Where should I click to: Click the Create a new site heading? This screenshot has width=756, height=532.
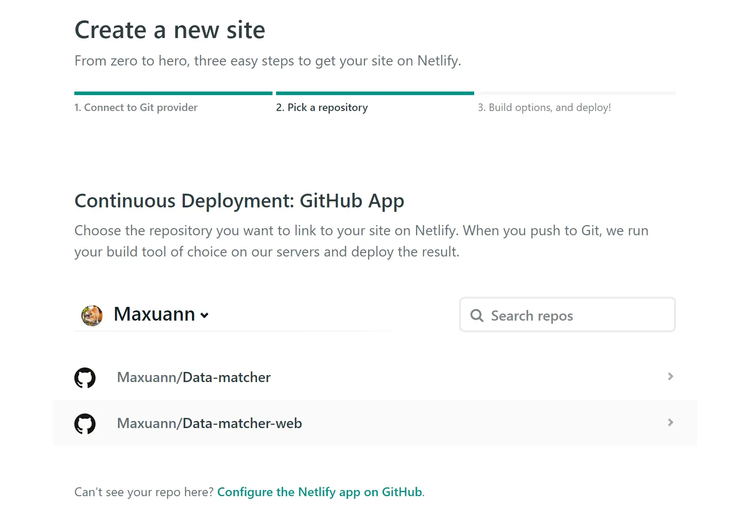[x=170, y=30]
